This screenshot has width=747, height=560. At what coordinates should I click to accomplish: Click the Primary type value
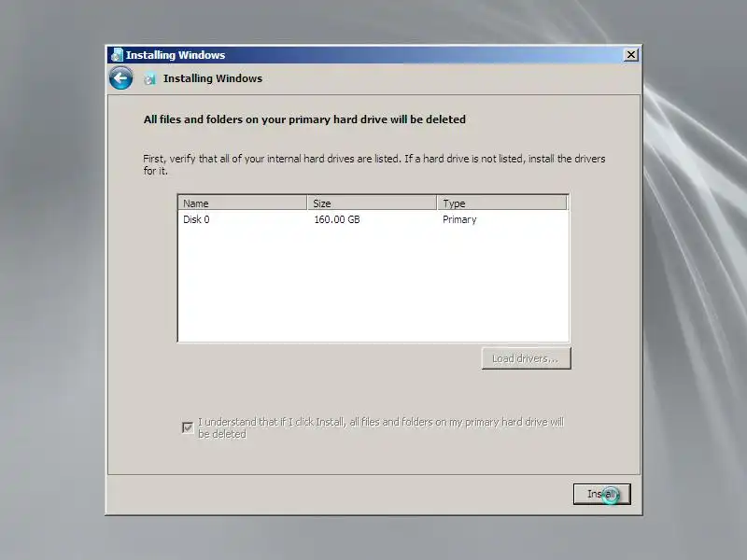point(459,219)
